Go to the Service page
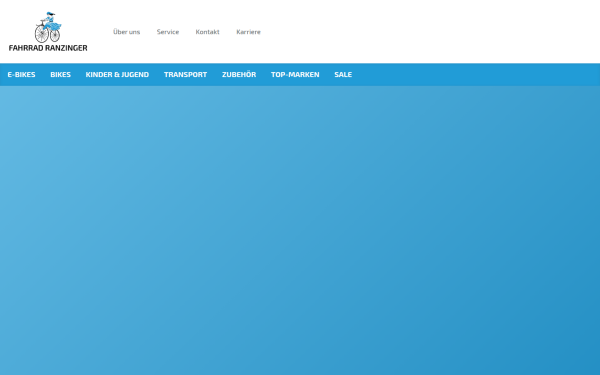 coord(168,32)
